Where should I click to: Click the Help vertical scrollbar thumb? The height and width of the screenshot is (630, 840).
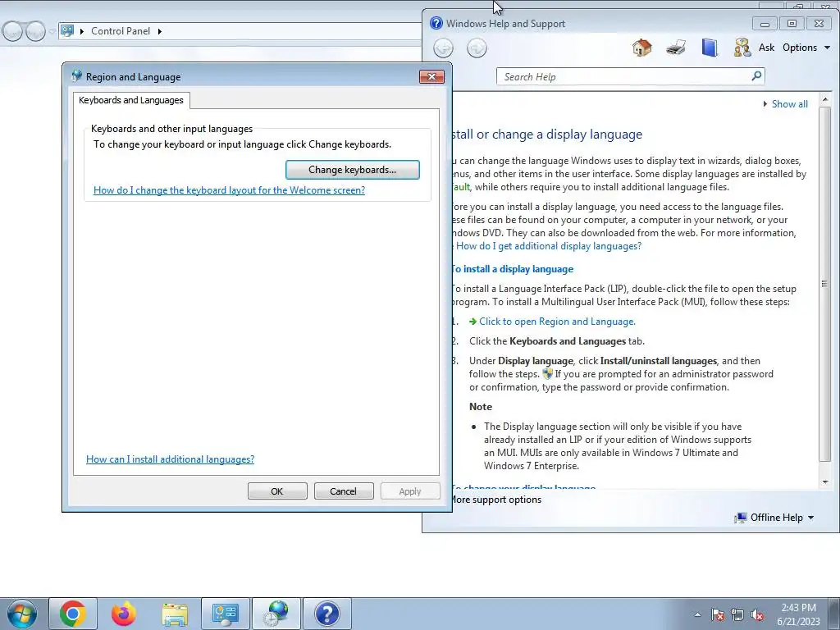click(825, 283)
